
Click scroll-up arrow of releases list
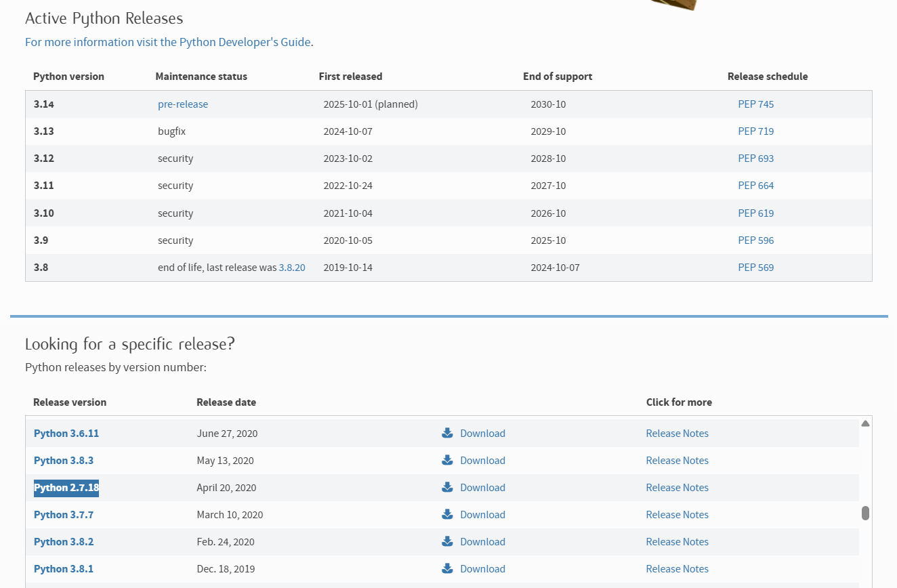click(x=865, y=423)
